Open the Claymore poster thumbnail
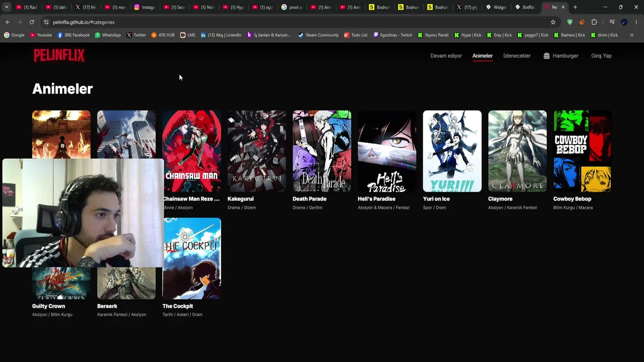644x362 pixels. (x=517, y=151)
